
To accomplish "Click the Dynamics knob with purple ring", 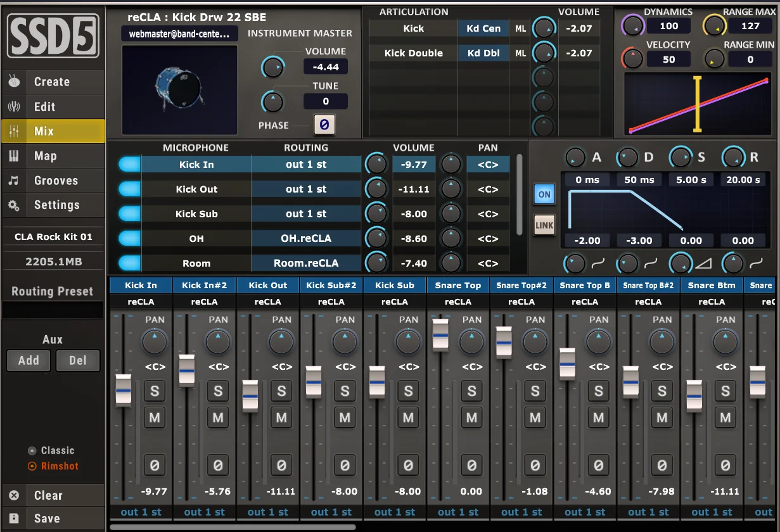I will click(633, 26).
